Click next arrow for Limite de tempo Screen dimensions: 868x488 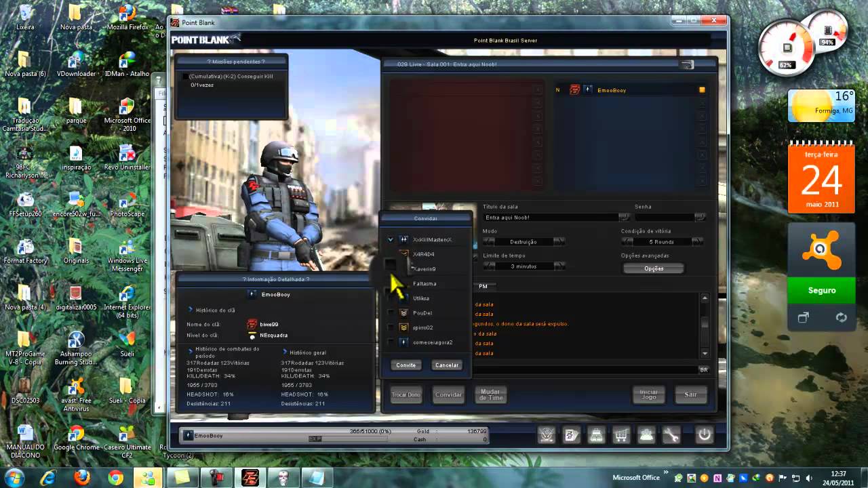[x=559, y=266]
